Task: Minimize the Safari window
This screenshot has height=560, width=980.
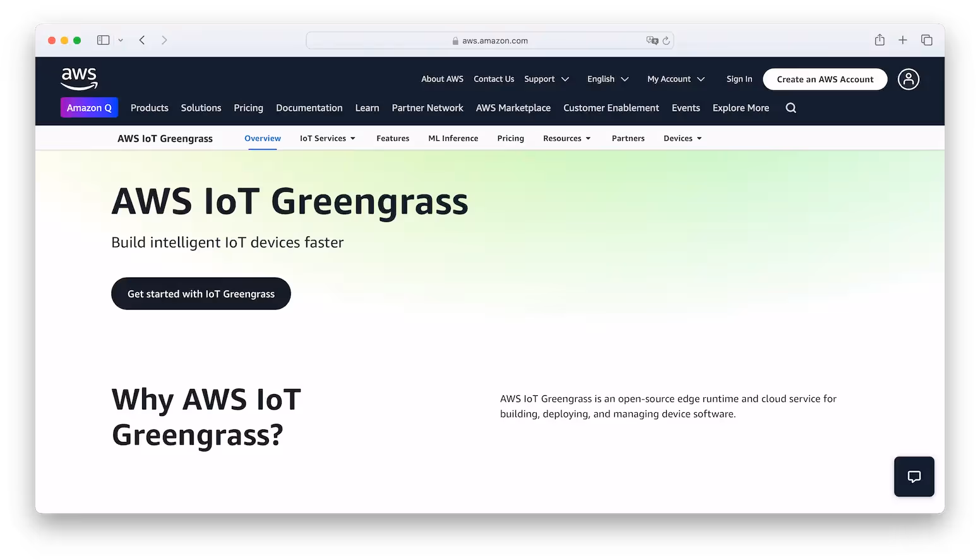Action: tap(64, 40)
